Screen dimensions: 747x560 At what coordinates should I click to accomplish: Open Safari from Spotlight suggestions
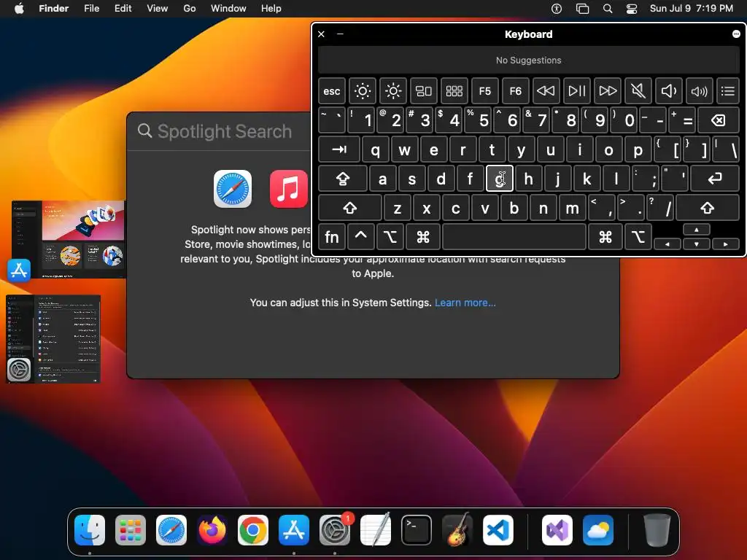click(233, 189)
